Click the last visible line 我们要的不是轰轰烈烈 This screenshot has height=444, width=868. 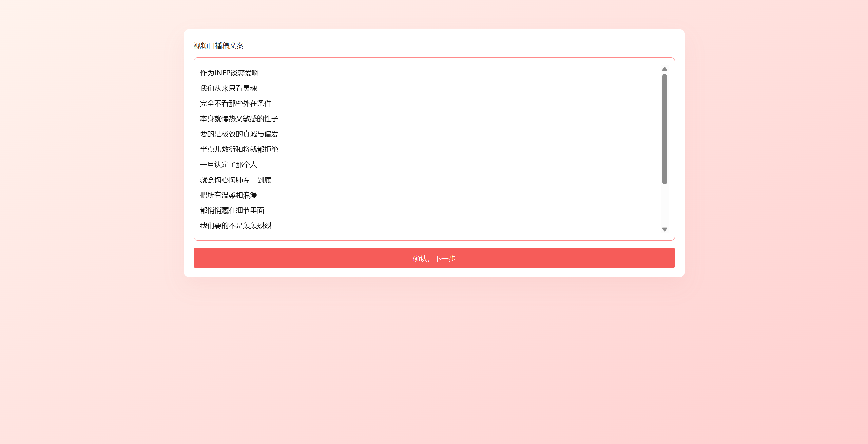point(236,226)
